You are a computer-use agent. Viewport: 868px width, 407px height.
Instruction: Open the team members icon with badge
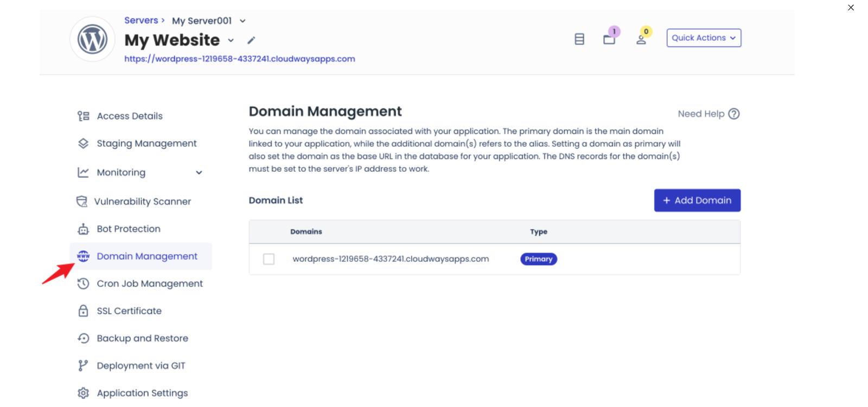click(x=641, y=39)
